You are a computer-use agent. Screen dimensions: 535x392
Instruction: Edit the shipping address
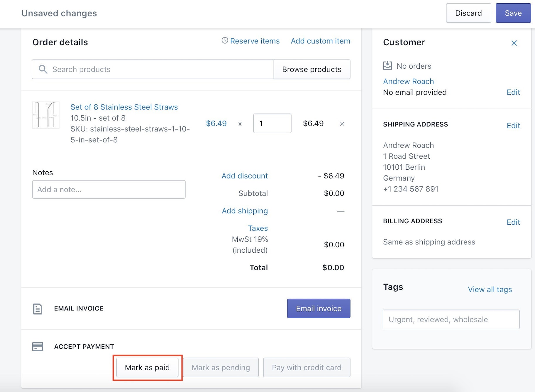[x=513, y=126]
